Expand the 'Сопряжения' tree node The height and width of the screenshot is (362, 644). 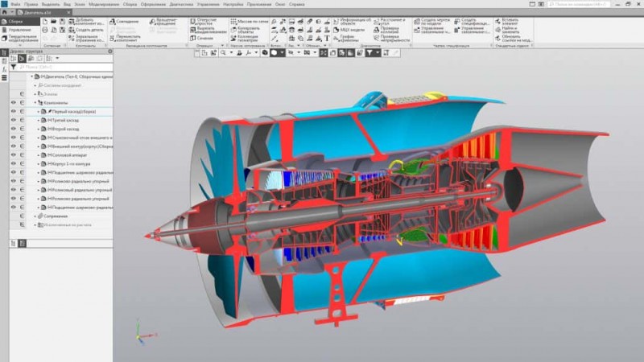(35, 216)
